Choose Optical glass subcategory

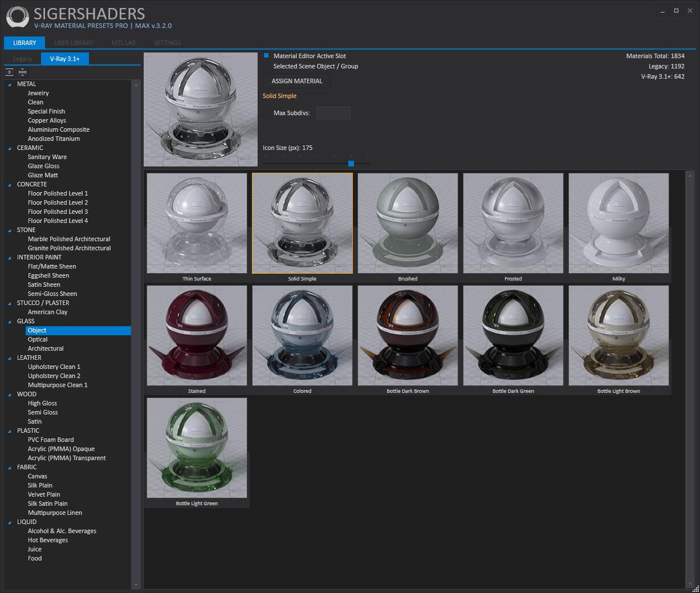[x=38, y=340]
